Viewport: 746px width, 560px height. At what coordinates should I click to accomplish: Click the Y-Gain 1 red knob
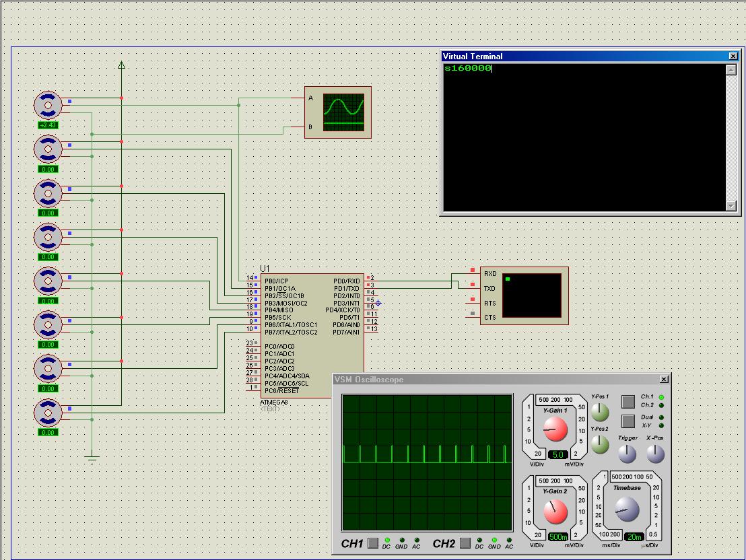[555, 429]
